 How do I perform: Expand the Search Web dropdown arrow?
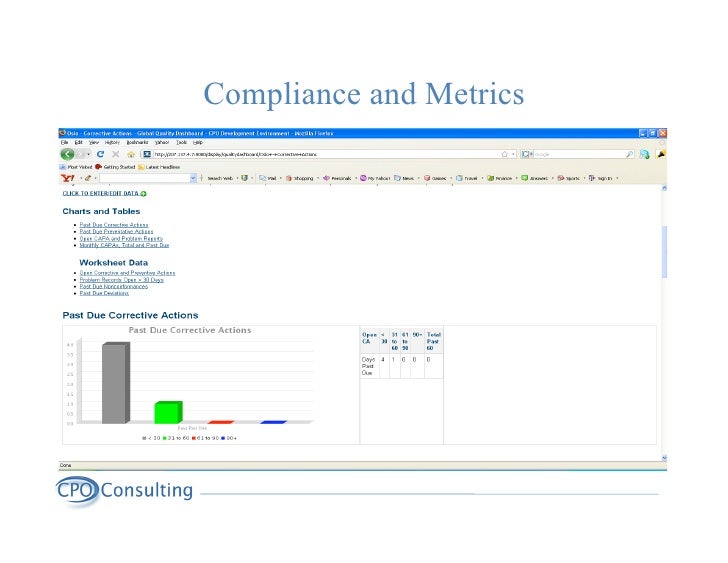click(x=237, y=178)
